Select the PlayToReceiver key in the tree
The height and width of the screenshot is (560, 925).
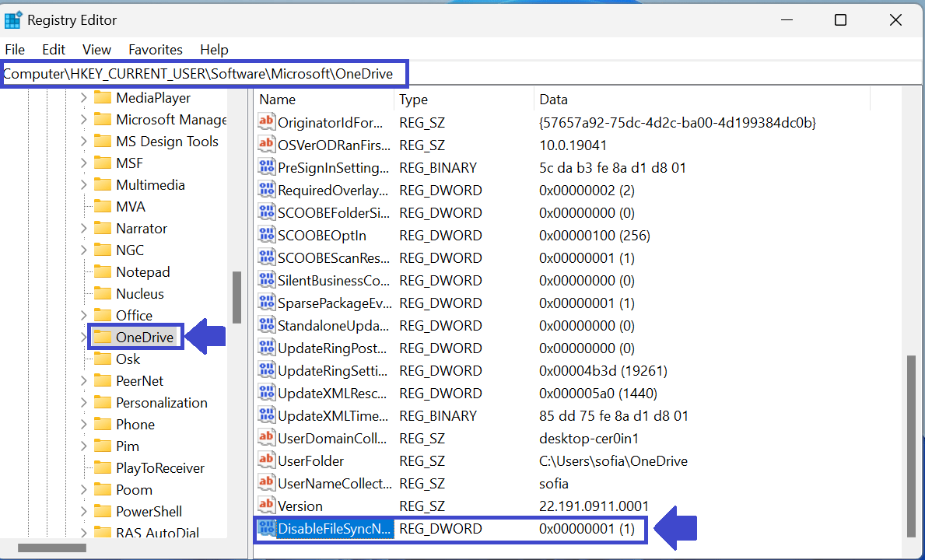160,468
